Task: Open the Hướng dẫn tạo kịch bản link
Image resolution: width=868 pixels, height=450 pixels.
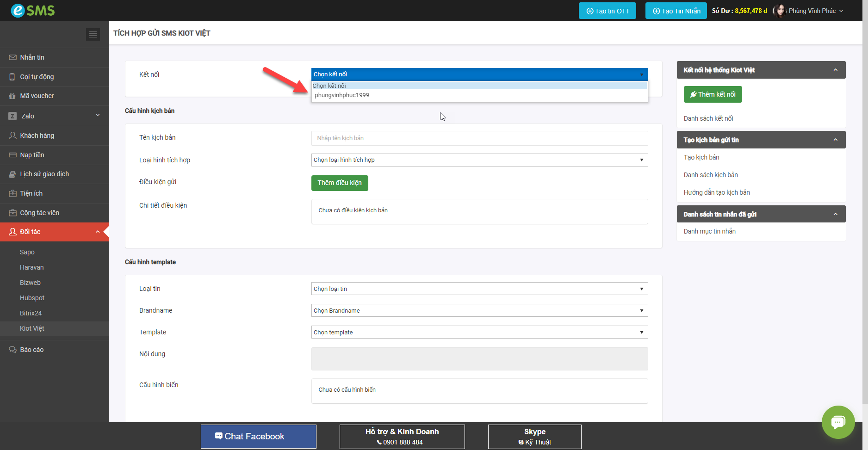Action: [x=717, y=192]
